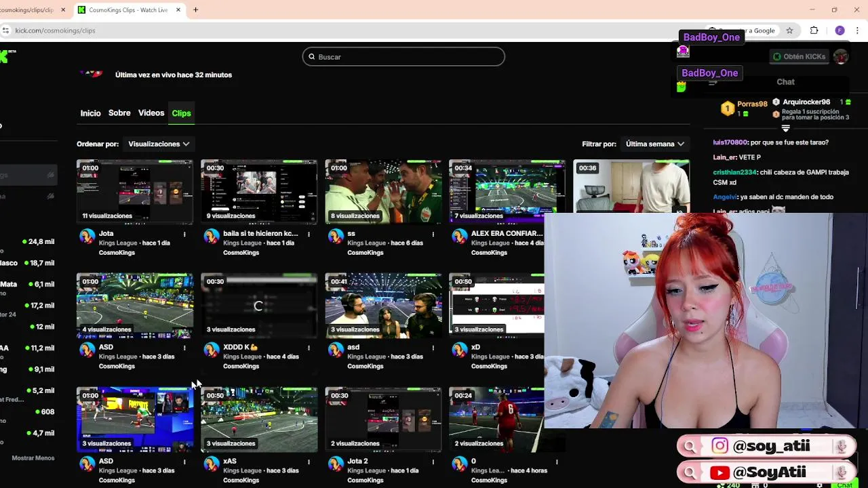Close the first cosmokings/clips browser tab

click(63, 9)
